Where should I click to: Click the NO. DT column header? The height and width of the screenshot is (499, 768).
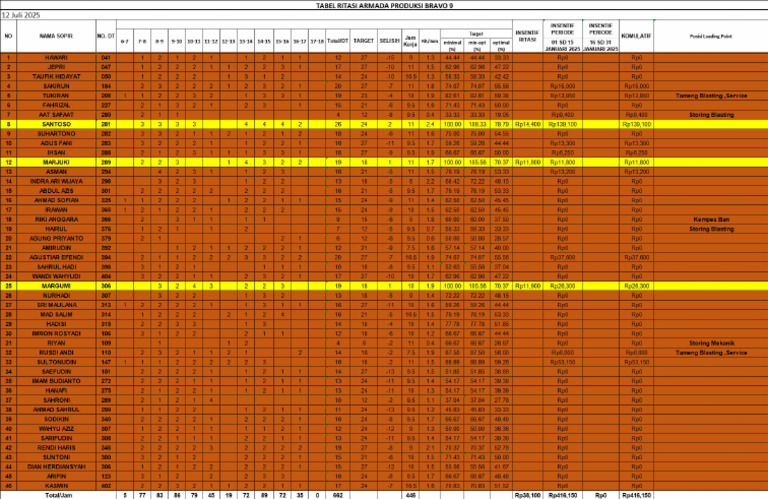pos(106,36)
